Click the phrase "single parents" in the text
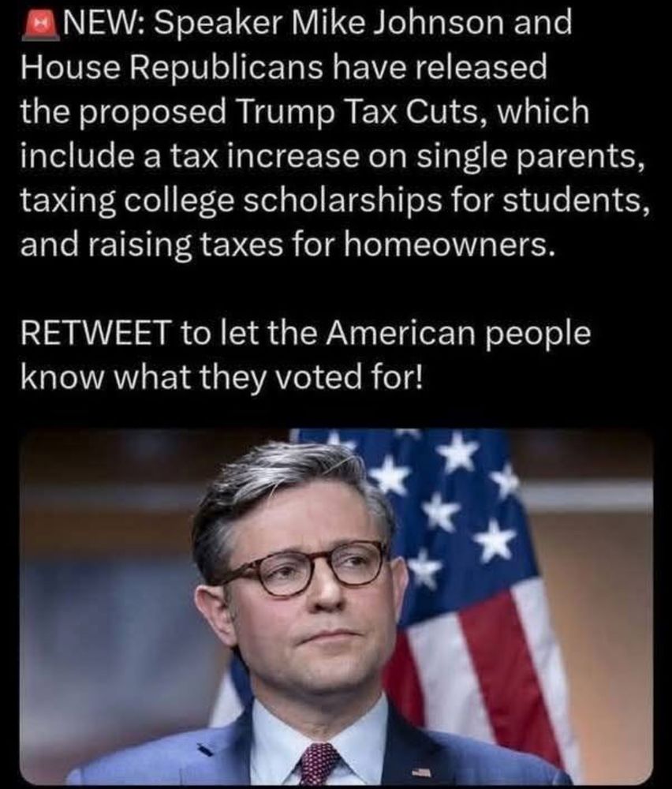Image resolution: width=672 pixels, height=789 pixels. [x=530, y=157]
